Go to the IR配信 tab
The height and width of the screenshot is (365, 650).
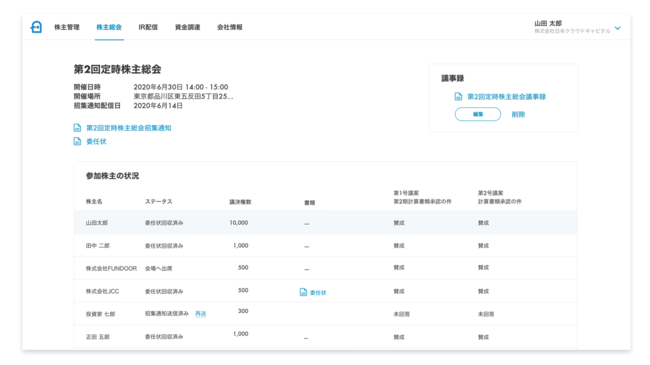point(148,27)
